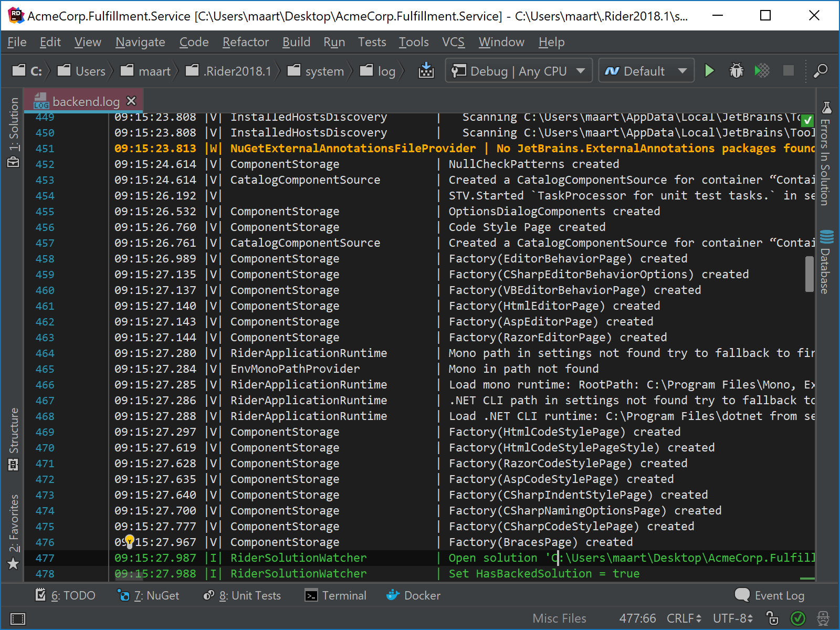The image size is (840, 630).
Task: Open the 1: Solution tool window
Action: 14,132
